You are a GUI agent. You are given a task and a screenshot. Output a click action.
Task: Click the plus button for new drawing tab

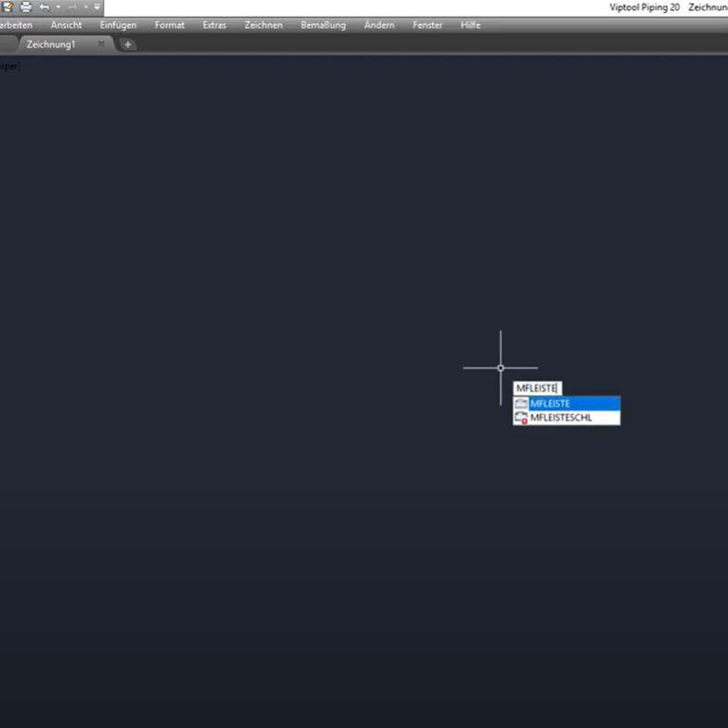[128, 45]
